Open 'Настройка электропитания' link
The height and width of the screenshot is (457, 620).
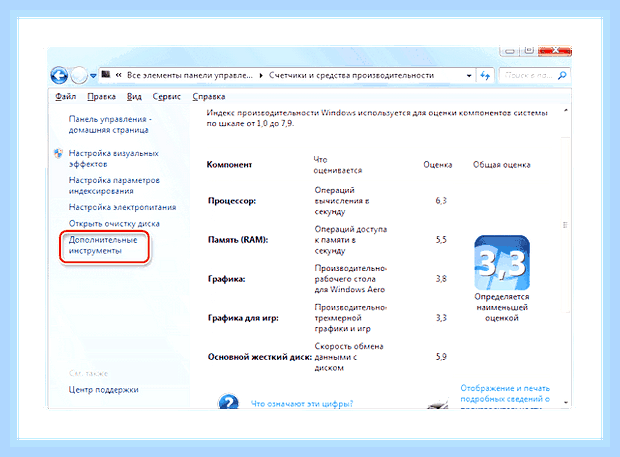click(x=122, y=207)
